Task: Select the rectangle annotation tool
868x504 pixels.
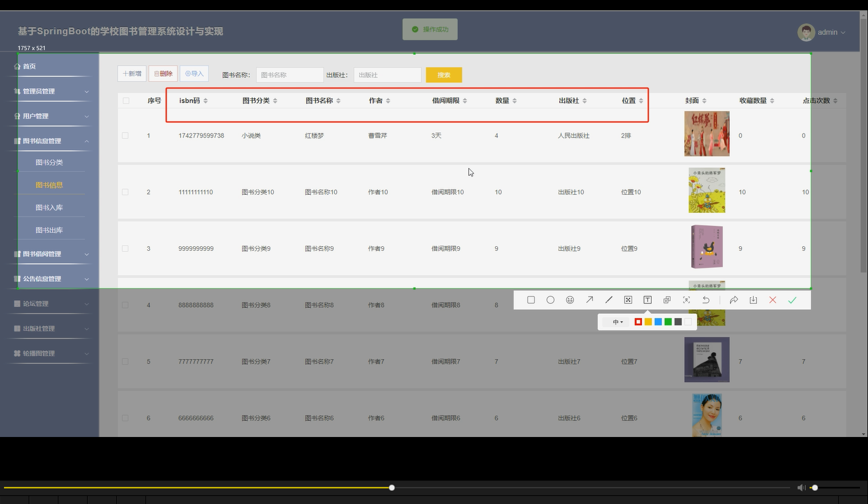Action: pyautogui.click(x=531, y=300)
